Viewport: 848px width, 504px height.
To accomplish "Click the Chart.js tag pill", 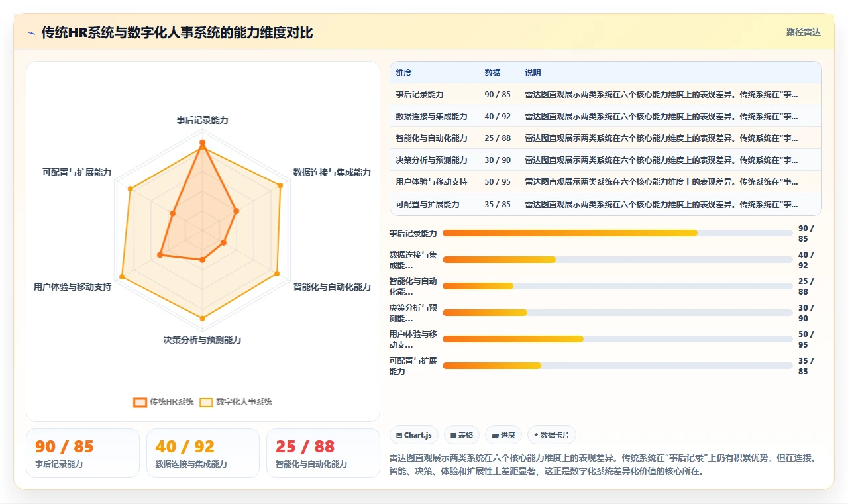I will coord(413,435).
